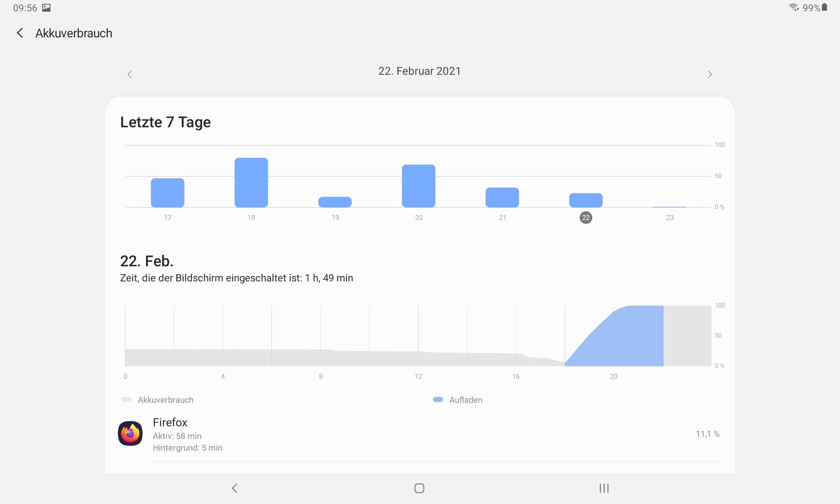This screenshot has width=840, height=504.
Task: Select day label 23 in weekly chart
Action: [x=670, y=217]
